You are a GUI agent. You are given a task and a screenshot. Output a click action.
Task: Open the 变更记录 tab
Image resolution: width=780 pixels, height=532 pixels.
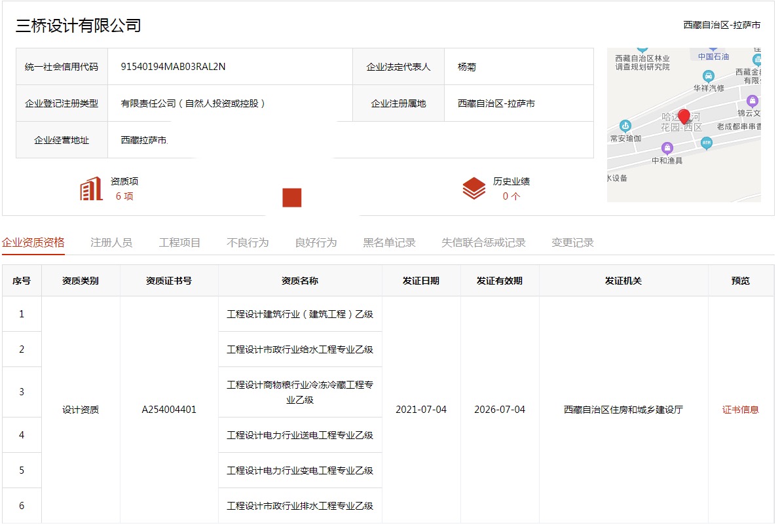coord(572,243)
